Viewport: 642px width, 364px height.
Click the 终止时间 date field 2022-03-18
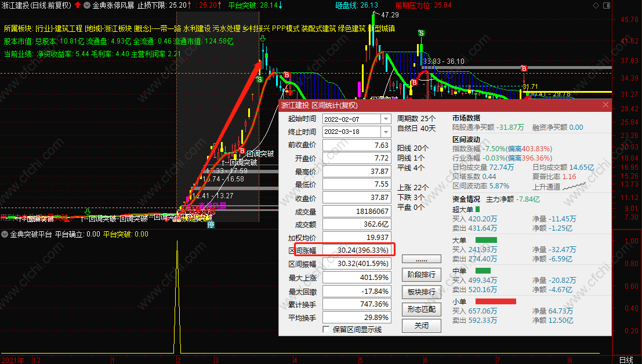point(351,132)
